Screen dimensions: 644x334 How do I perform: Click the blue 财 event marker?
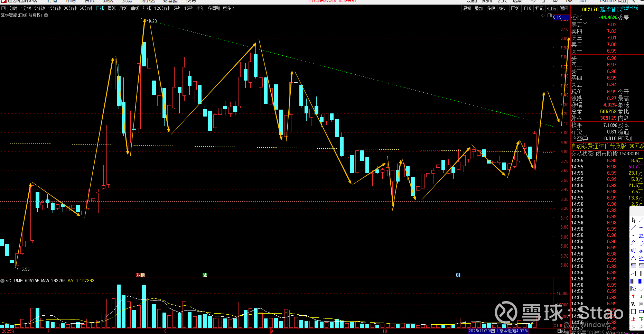(x=458, y=275)
